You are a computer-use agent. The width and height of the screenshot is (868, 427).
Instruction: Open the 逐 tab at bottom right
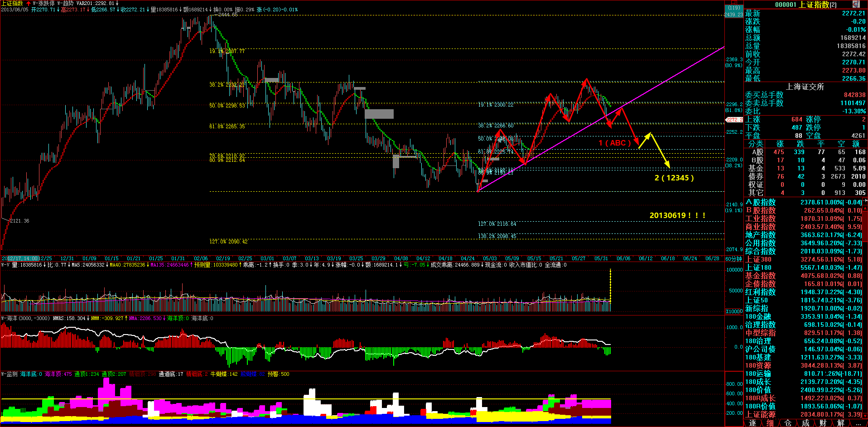(x=752, y=423)
